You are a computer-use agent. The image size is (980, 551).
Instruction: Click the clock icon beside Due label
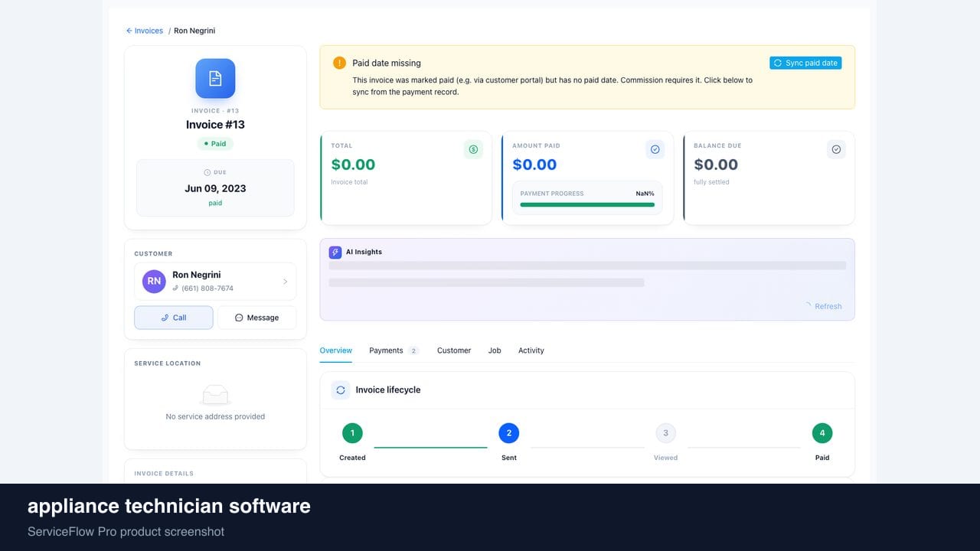[207, 172]
